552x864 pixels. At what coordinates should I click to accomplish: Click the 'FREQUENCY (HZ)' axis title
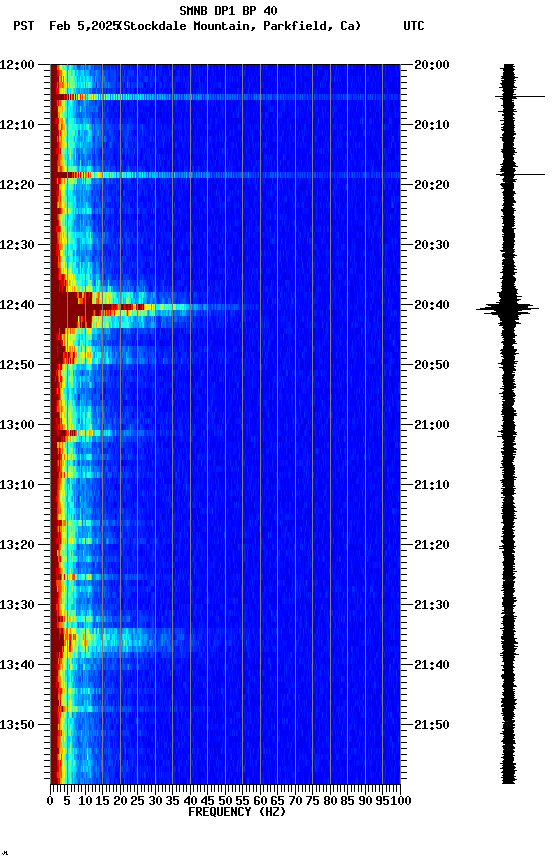[237, 812]
